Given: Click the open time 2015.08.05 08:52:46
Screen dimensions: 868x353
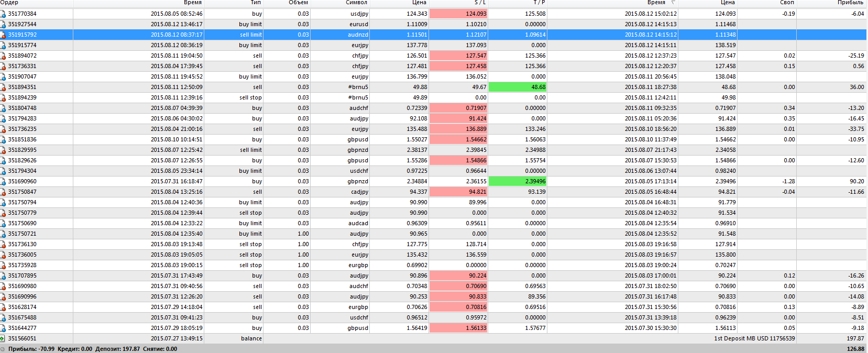Looking at the screenshot, I should coord(177,14).
